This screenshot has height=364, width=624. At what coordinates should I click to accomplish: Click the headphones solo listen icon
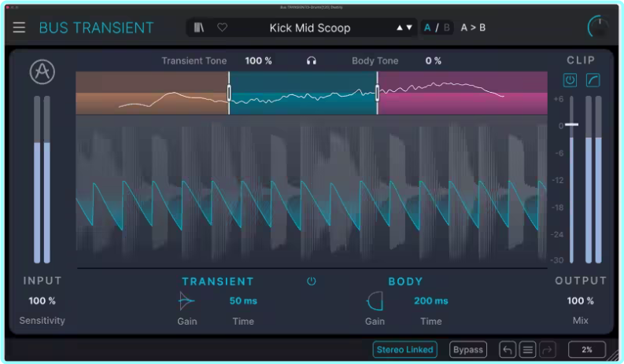point(312,61)
